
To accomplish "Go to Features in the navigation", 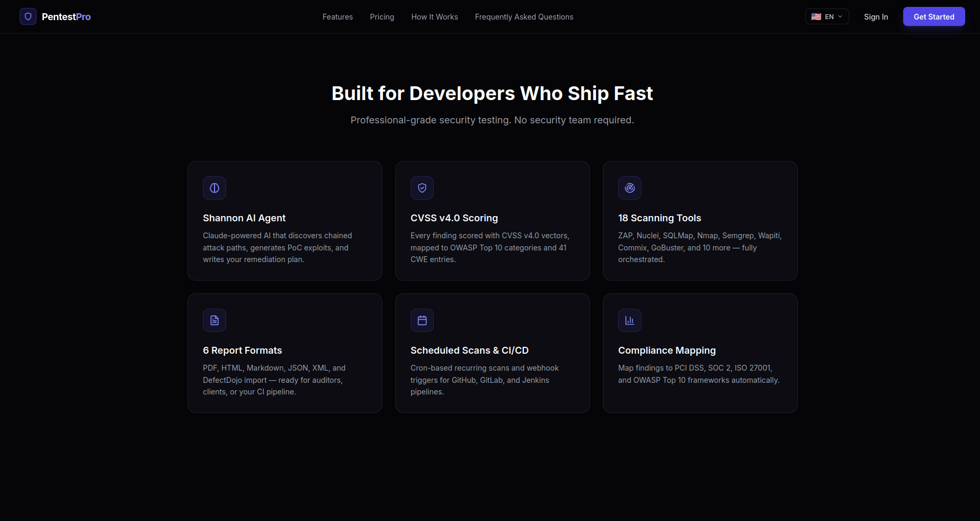I will pyautogui.click(x=337, y=17).
